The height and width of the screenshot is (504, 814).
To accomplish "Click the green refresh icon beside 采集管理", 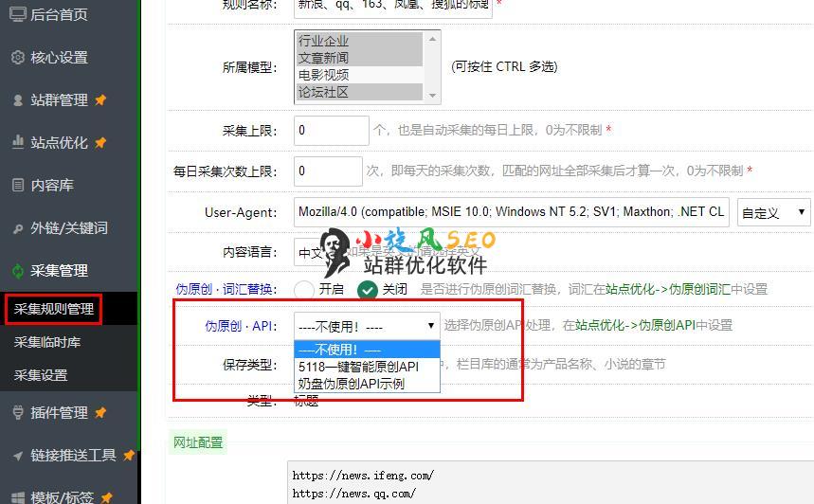I will tap(18, 270).
